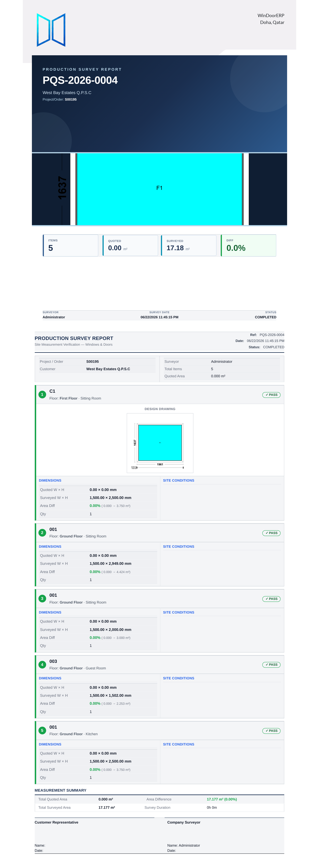Click the Quoted Area "0.000 m²" table value

[218, 376]
